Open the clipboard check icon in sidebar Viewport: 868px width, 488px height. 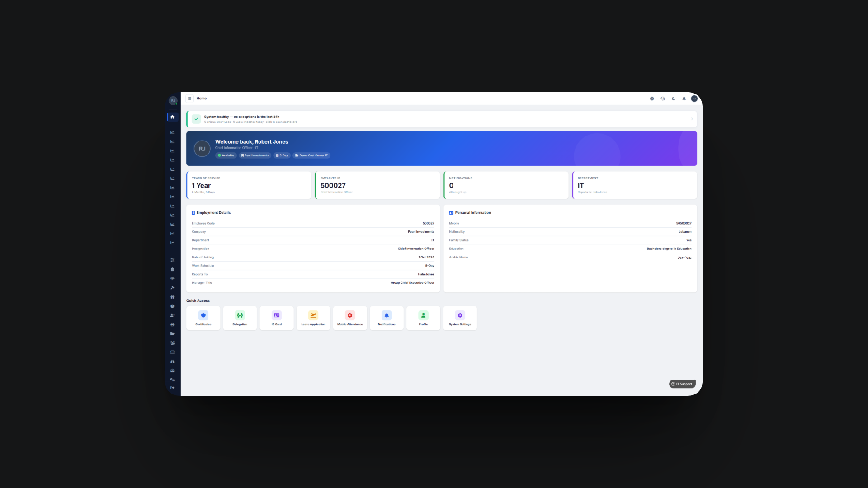pyautogui.click(x=172, y=269)
